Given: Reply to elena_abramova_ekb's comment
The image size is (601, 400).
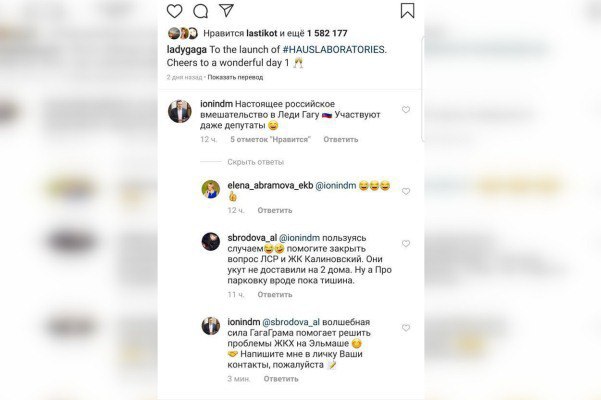Looking at the screenshot, I should click(x=275, y=210).
